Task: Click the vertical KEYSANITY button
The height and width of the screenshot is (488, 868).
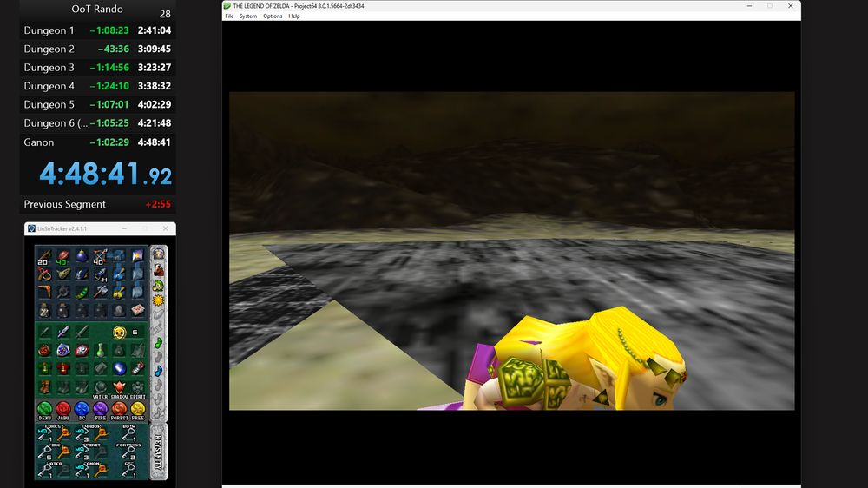Action: click(158, 452)
